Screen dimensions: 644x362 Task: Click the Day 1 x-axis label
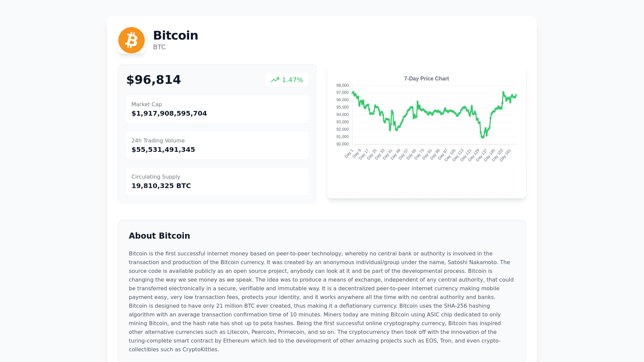click(x=349, y=154)
